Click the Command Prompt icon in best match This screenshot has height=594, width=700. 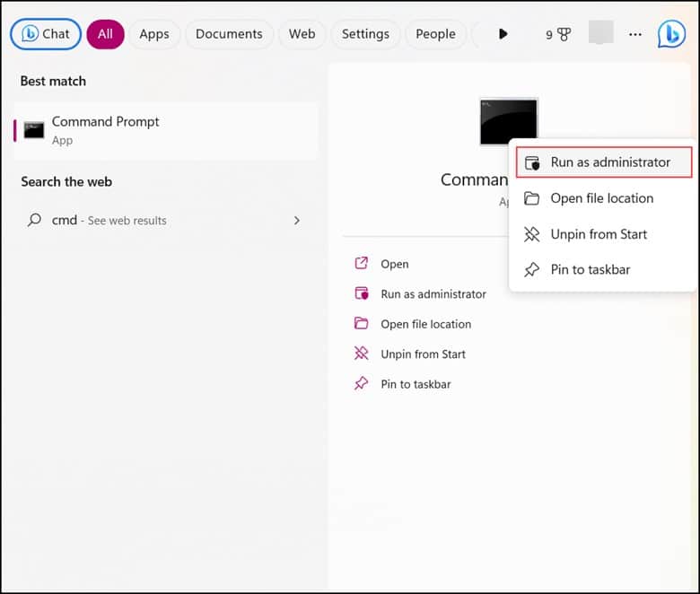coord(34,130)
